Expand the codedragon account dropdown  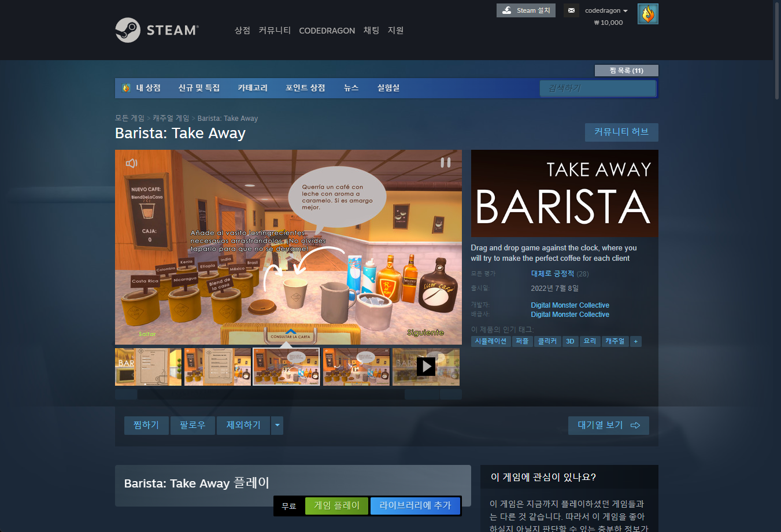click(x=606, y=10)
